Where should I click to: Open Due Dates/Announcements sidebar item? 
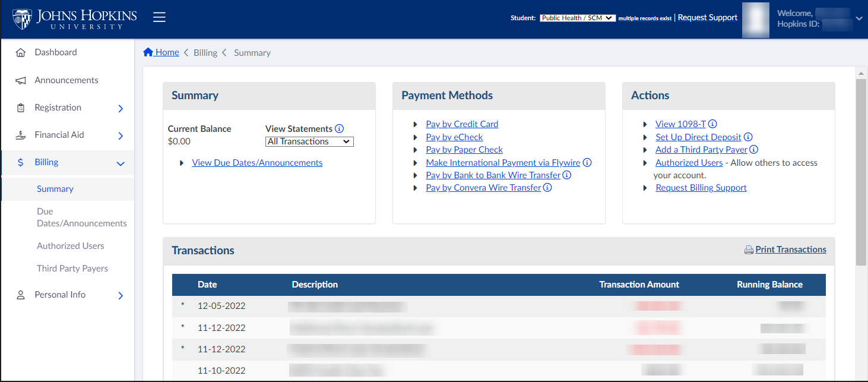pos(82,217)
